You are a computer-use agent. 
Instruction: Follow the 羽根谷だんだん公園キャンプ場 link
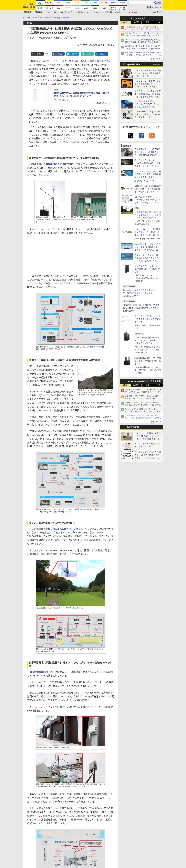coord(62,529)
